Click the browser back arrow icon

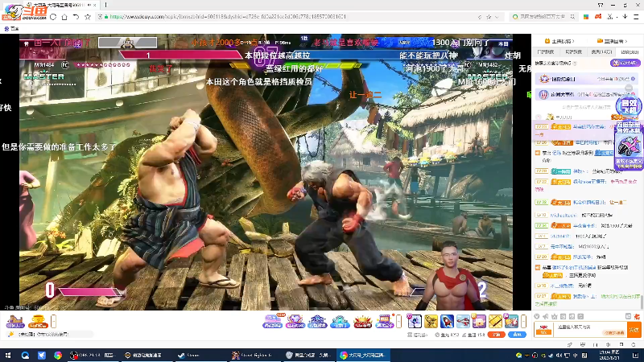pyautogui.click(x=76, y=17)
